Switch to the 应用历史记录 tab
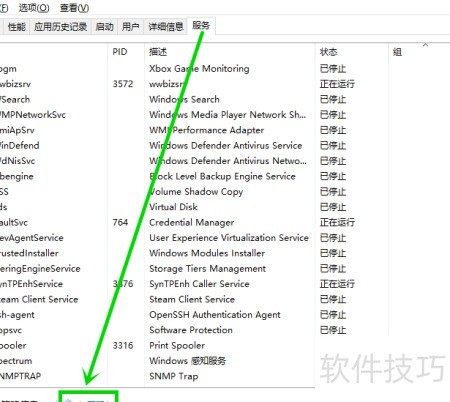This screenshot has width=450, height=402. point(60,26)
